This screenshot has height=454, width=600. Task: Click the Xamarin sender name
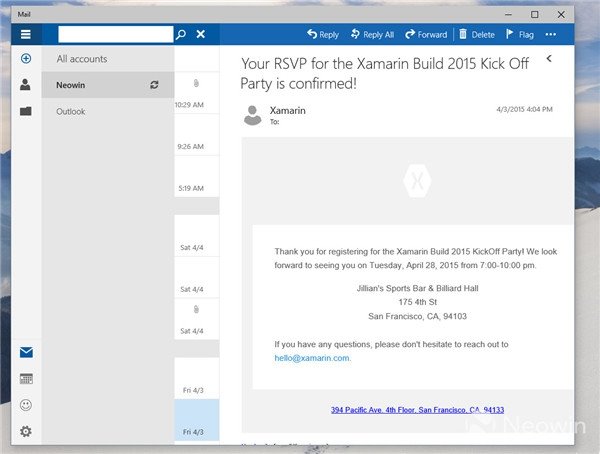tap(288, 111)
